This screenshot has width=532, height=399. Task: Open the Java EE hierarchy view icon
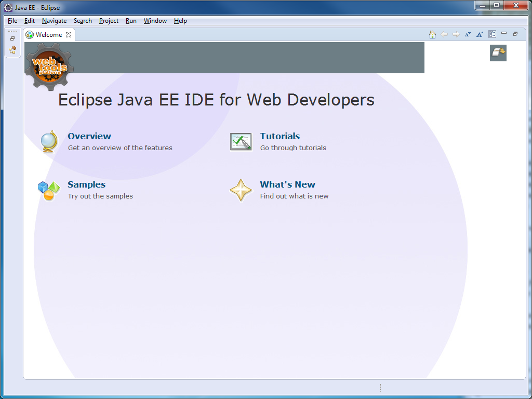point(12,50)
